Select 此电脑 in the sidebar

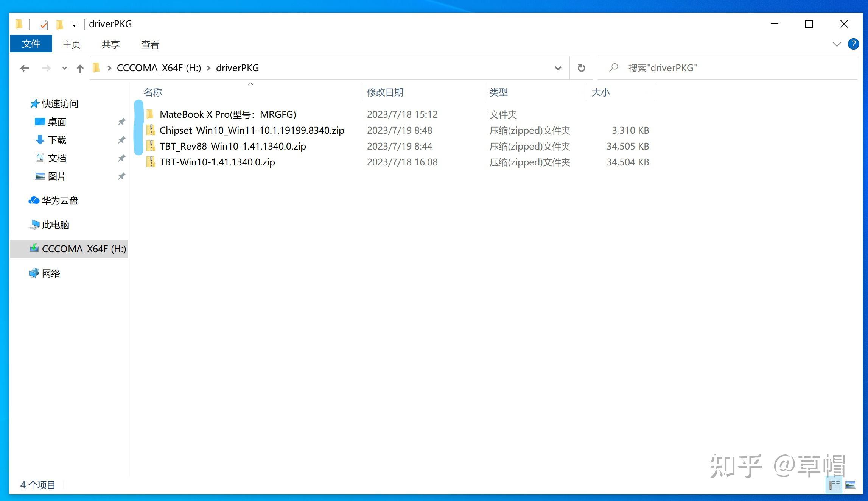pos(55,225)
